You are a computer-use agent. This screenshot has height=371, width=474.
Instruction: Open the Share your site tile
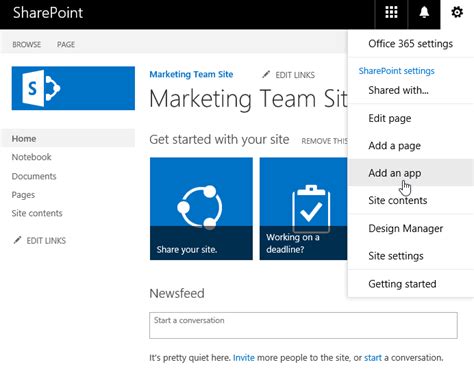click(201, 209)
